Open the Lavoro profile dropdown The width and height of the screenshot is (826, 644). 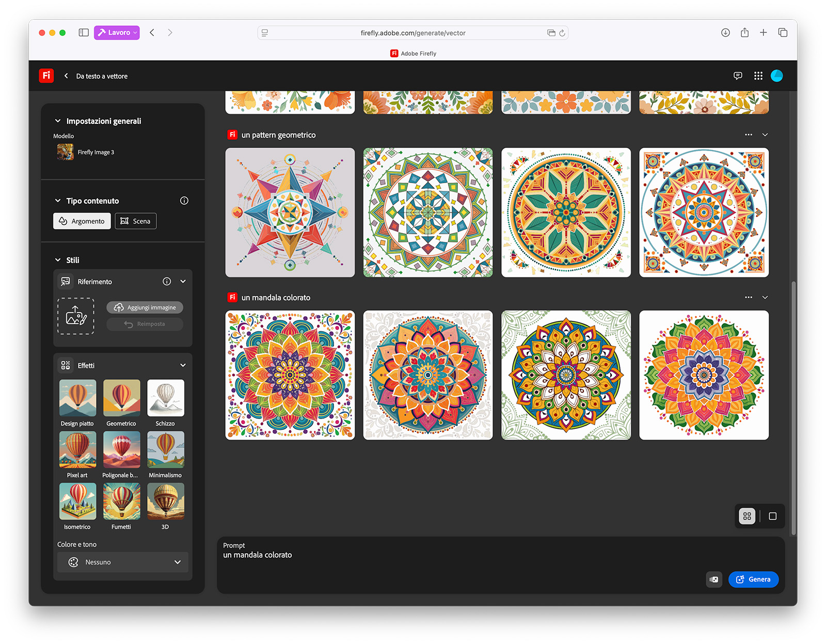tap(117, 33)
